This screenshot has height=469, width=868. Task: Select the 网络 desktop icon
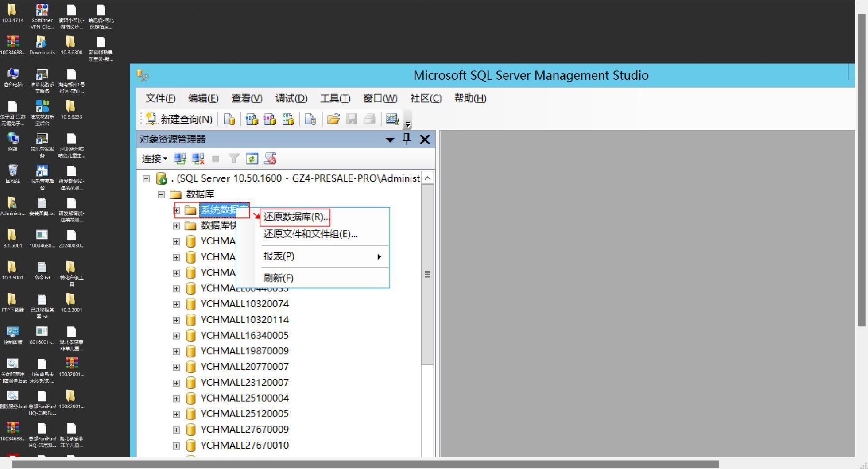[x=13, y=142]
